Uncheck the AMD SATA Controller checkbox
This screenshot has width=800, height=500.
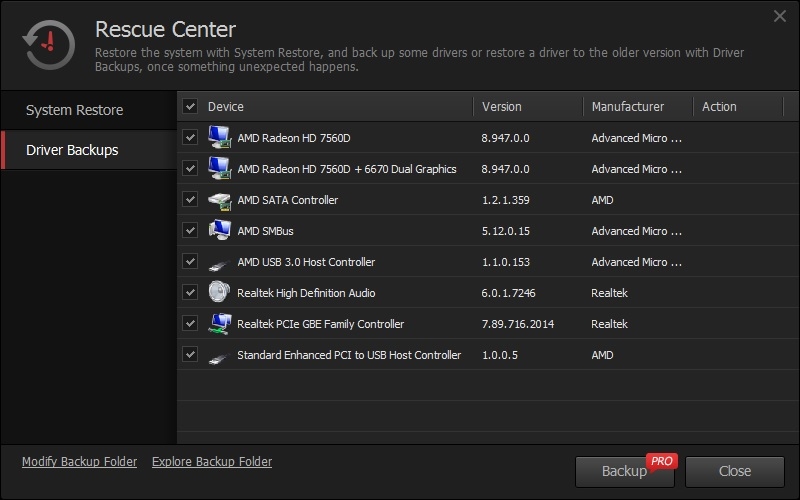pos(190,199)
